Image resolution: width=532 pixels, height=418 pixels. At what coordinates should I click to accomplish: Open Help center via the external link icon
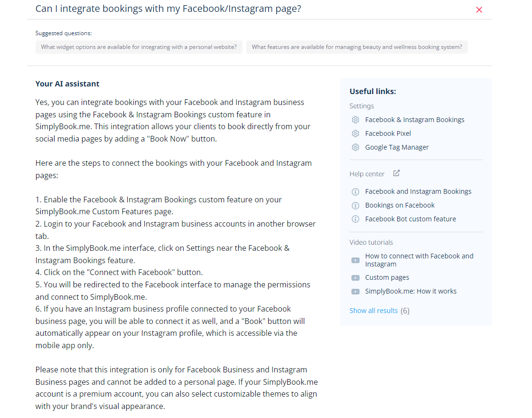tap(396, 173)
